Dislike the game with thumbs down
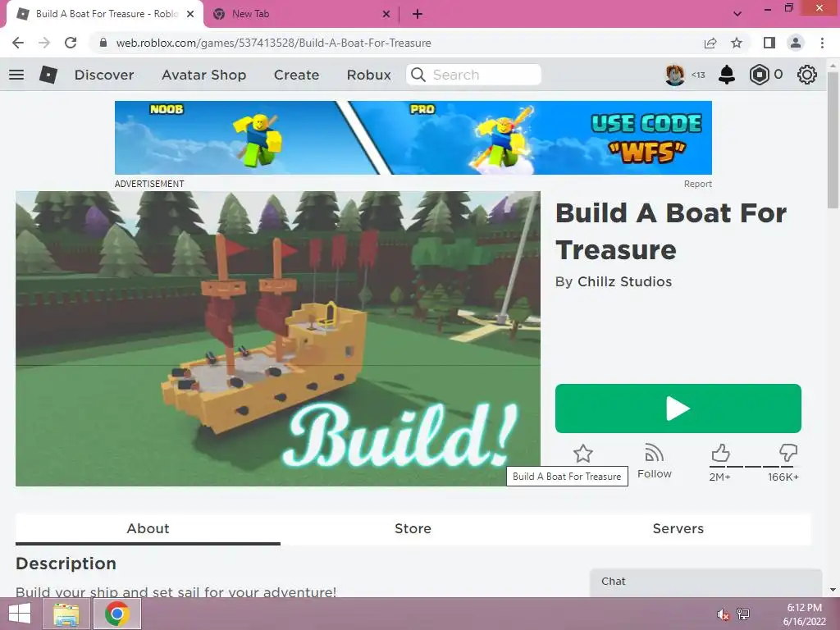 [x=788, y=453]
